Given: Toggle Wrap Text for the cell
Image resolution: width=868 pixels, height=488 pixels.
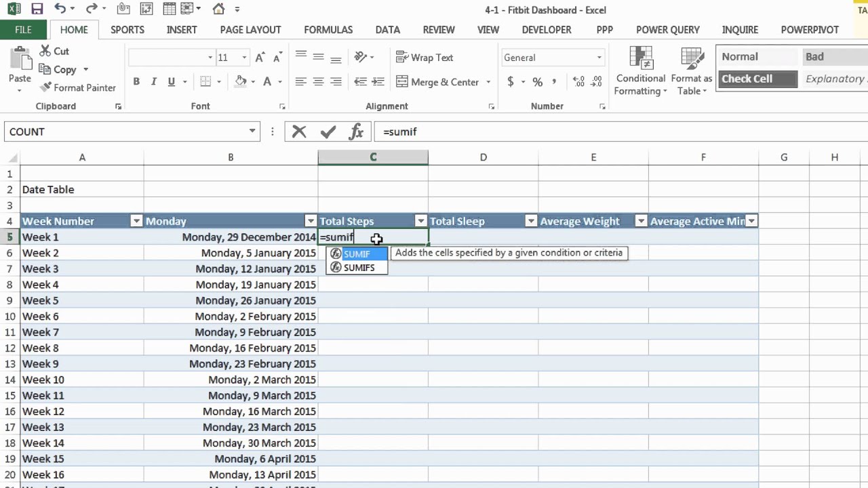Looking at the screenshot, I should point(425,58).
